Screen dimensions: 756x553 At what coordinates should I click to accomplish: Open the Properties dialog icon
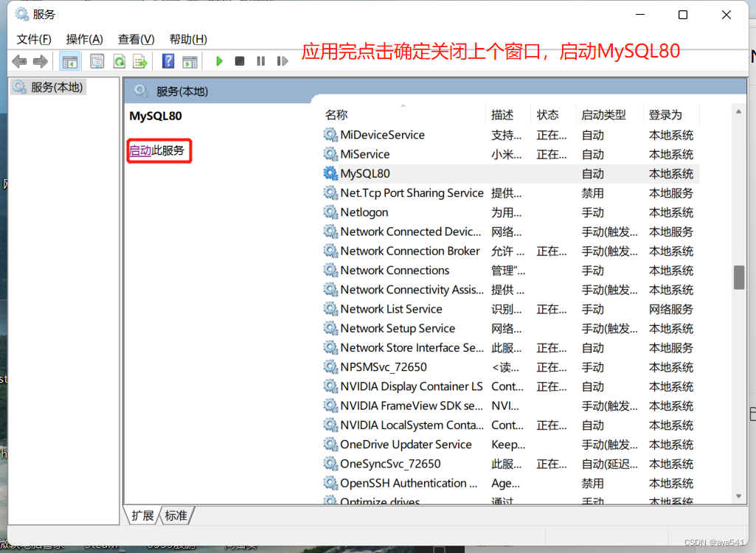97,61
